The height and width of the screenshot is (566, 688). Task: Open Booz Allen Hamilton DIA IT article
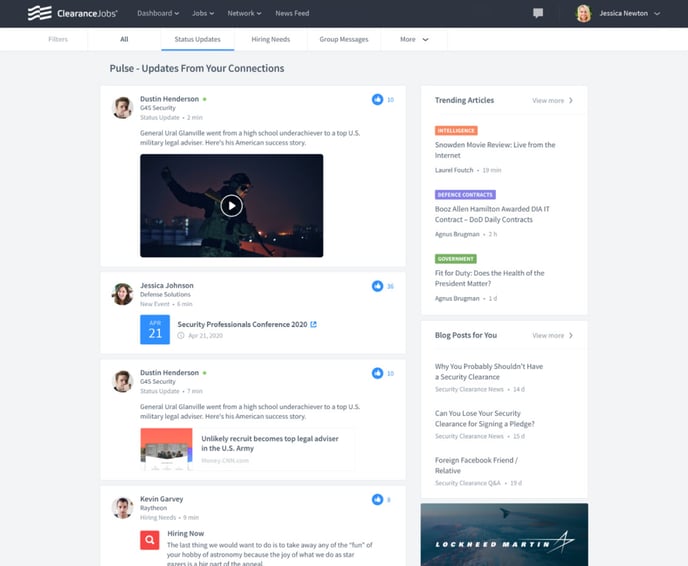(492, 214)
